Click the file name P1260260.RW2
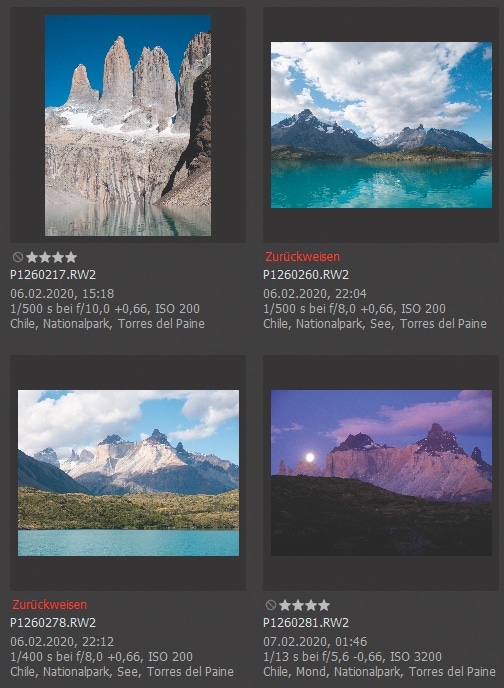 coord(306,275)
